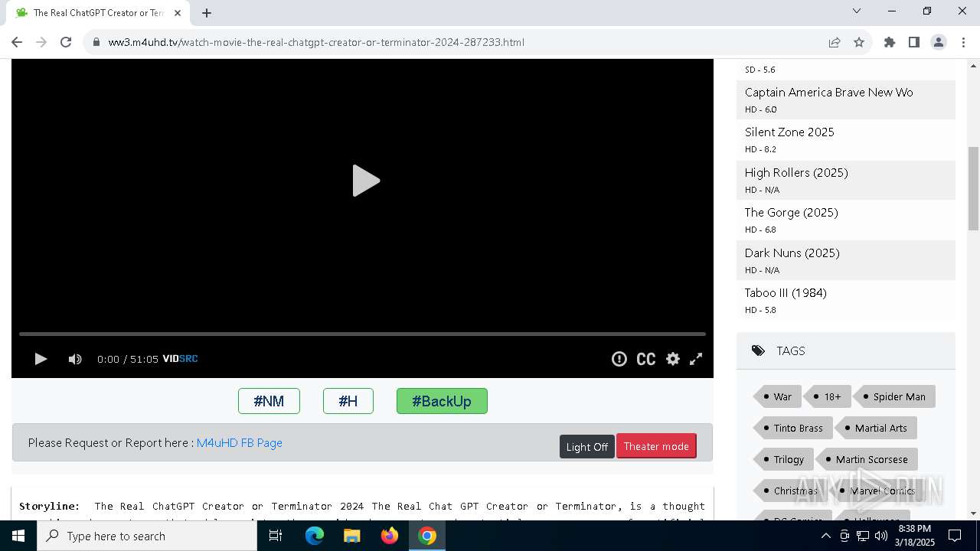Open the M4uHD FB Page link
The height and width of the screenshot is (551, 980).
tap(240, 443)
